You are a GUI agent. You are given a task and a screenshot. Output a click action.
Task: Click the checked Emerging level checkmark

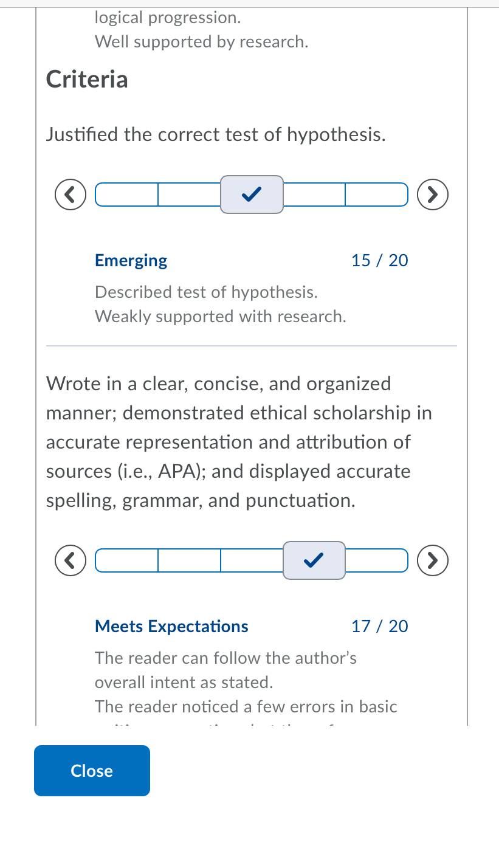(x=252, y=195)
